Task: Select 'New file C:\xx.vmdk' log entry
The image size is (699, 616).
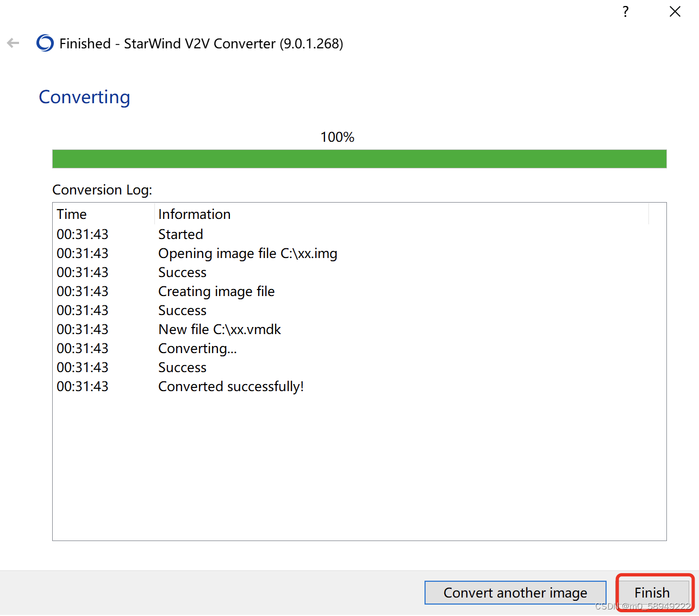Action: click(359, 329)
